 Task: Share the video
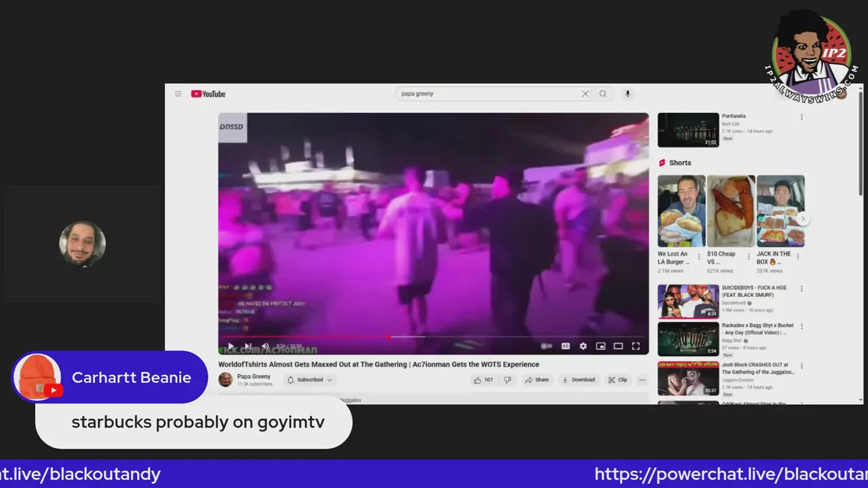(x=537, y=380)
